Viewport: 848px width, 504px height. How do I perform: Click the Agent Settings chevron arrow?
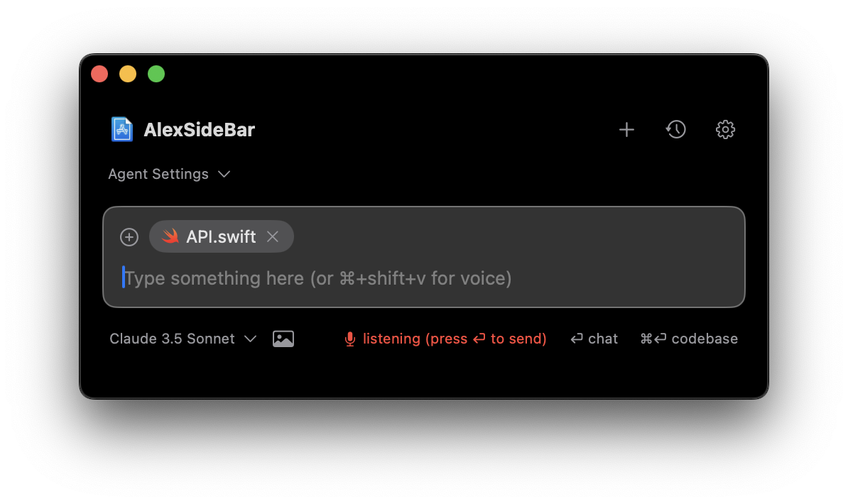(x=224, y=174)
